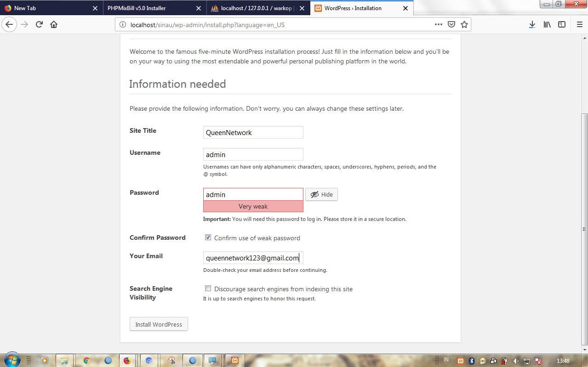Click Show Desktop strip at taskbar end

click(585, 360)
